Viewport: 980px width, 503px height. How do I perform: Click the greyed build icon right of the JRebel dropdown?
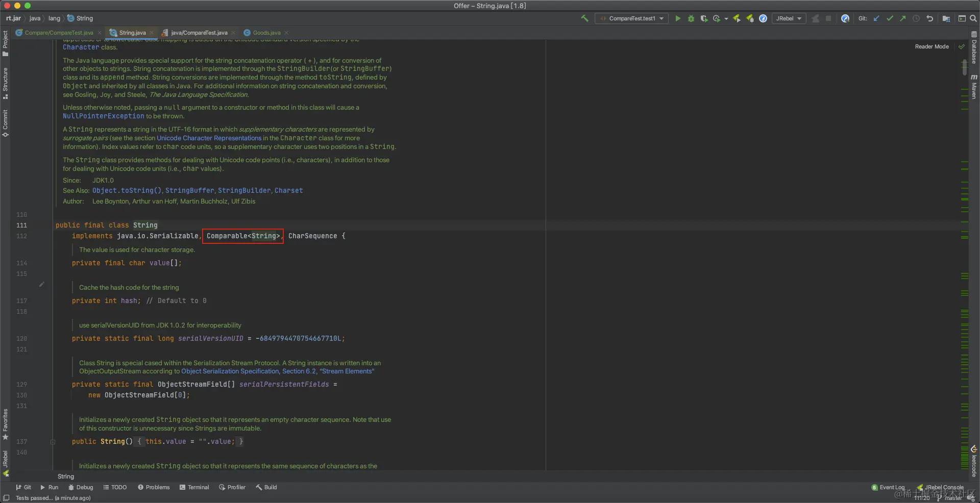tap(816, 18)
